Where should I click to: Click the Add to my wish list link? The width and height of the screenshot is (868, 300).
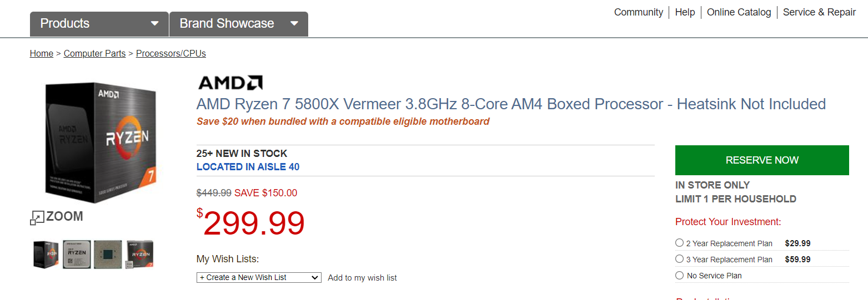pos(362,278)
